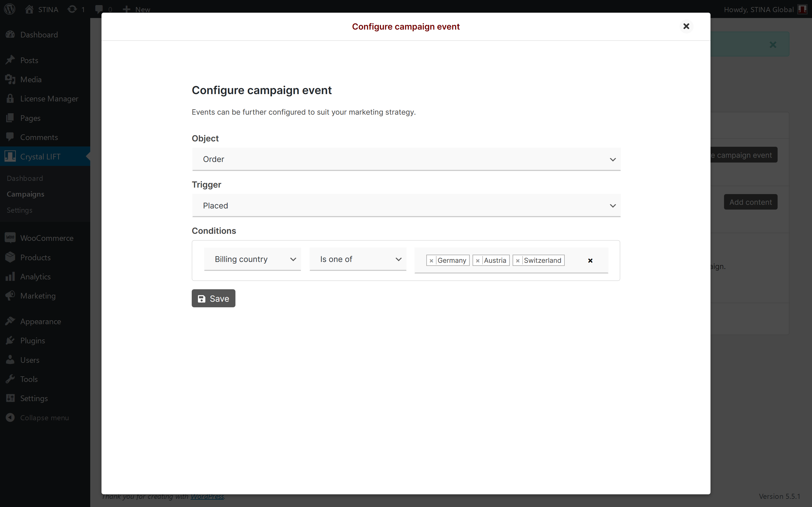
Task: Remove the Austria tag
Action: pos(477,261)
